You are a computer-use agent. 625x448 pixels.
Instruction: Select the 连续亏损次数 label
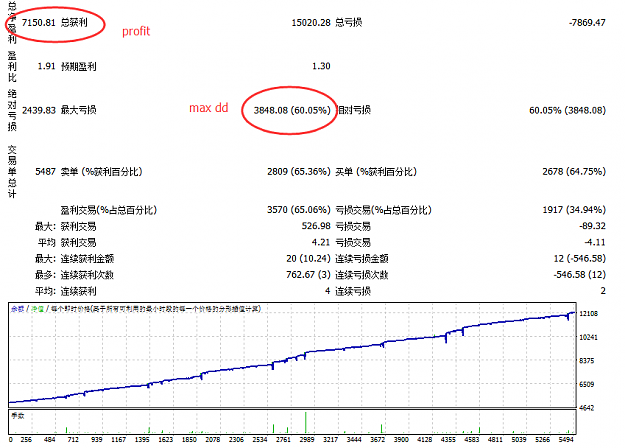[362, 275]
